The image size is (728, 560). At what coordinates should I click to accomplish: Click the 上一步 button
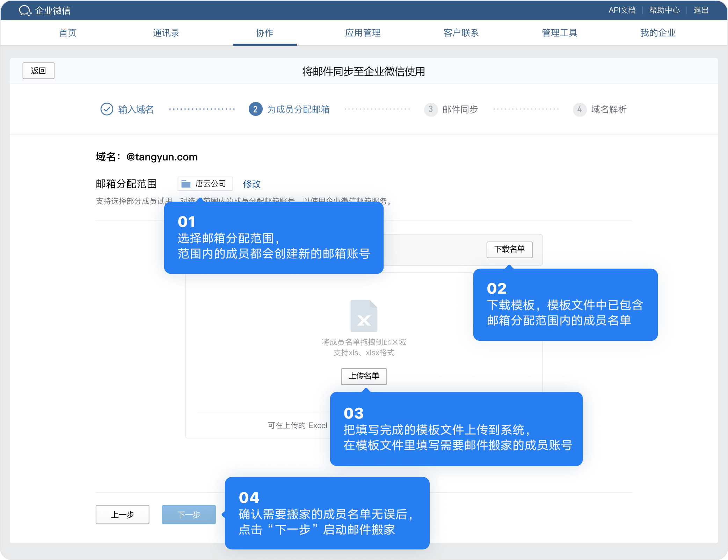click(122, 514)
